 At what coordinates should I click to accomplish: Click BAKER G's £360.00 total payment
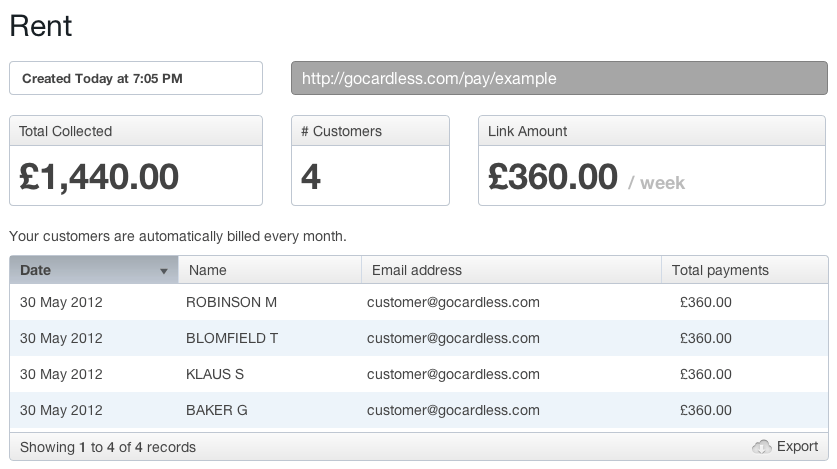[x=705, y=410]
